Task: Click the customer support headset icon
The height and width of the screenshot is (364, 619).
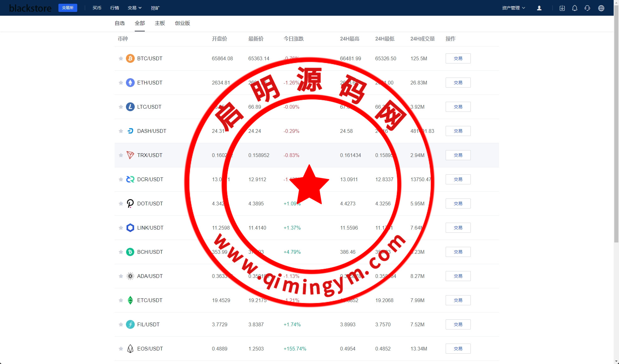Action: point(587,8)
